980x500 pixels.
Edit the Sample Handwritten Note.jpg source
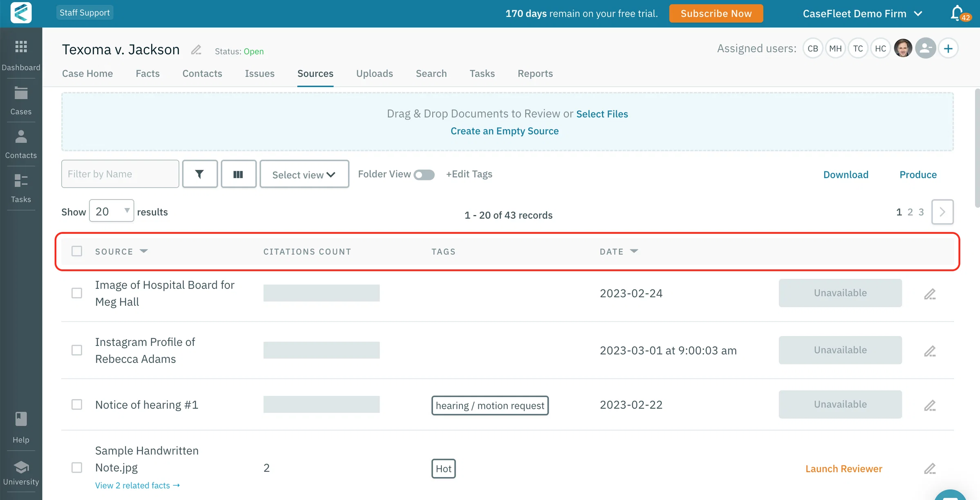pos(930,468)
